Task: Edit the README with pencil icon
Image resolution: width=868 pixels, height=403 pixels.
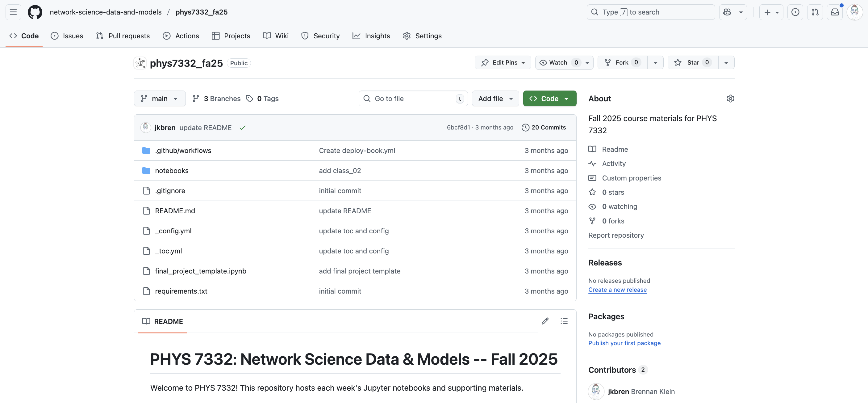Action: point(545,321)
